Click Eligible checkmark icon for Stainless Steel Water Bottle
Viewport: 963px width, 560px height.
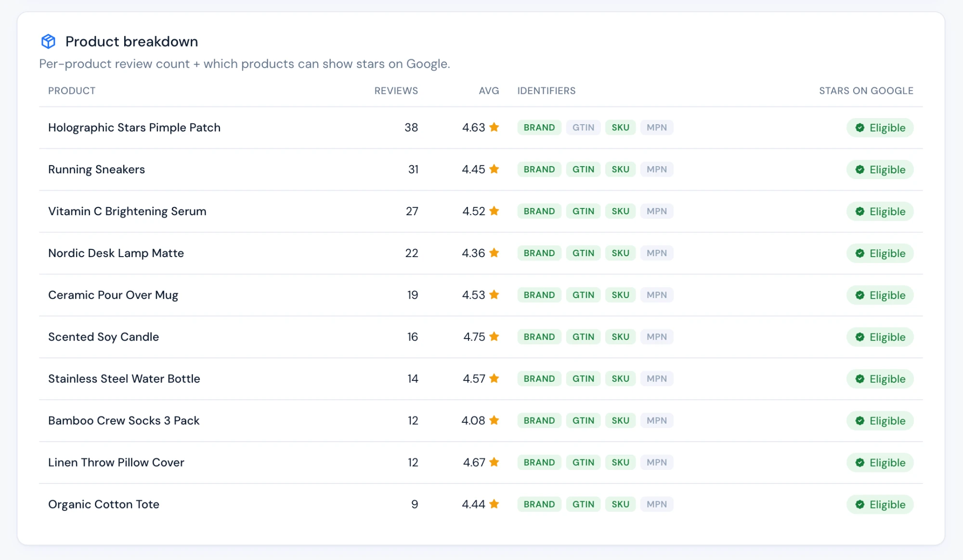860,379
